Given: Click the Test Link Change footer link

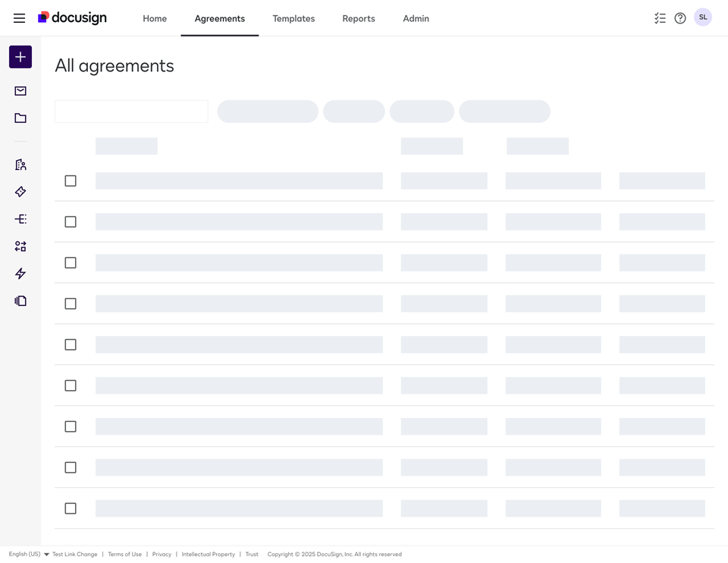Looking at the screenshot, I should 75,554.
